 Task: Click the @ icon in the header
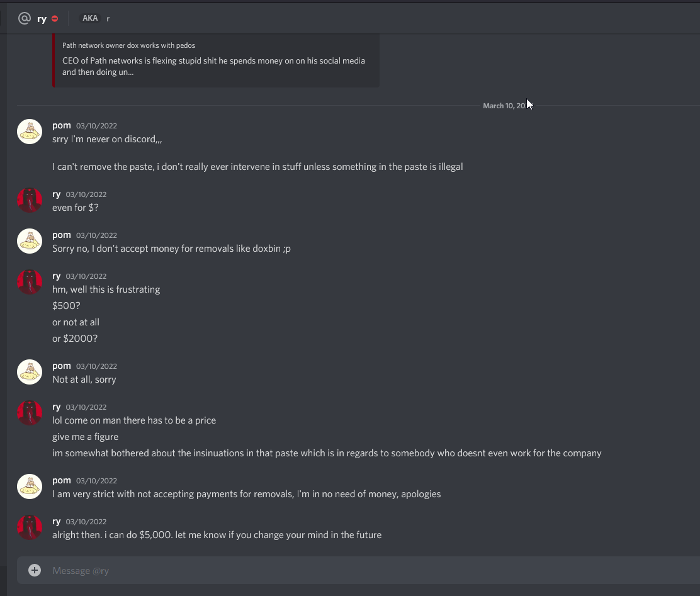(x=25, y=18)
